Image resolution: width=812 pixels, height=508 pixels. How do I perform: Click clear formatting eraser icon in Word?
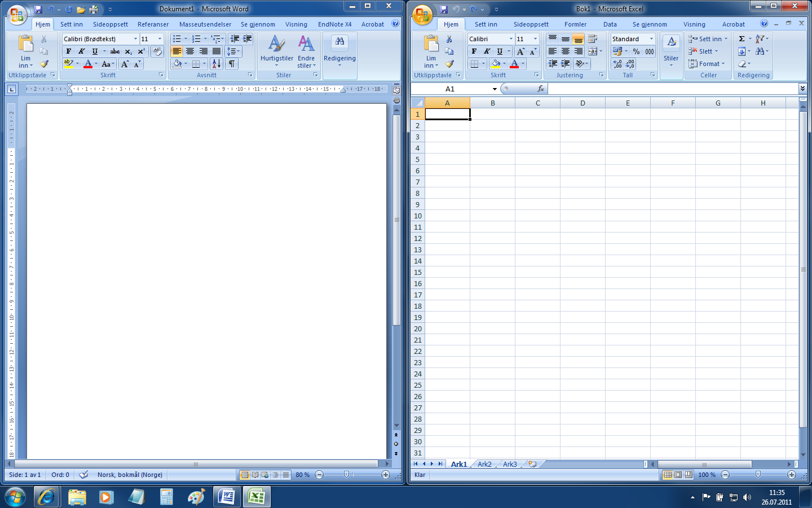(157, 51)
